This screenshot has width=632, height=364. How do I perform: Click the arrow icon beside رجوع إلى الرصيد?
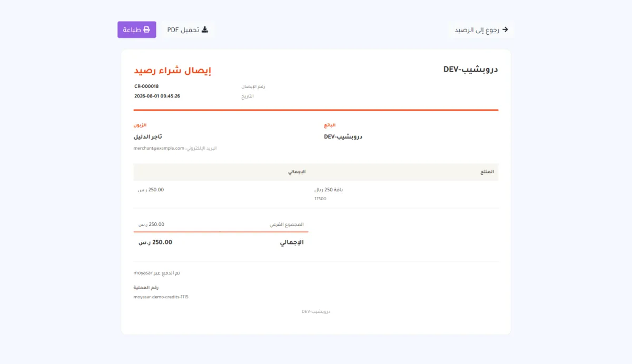(506, 29)
